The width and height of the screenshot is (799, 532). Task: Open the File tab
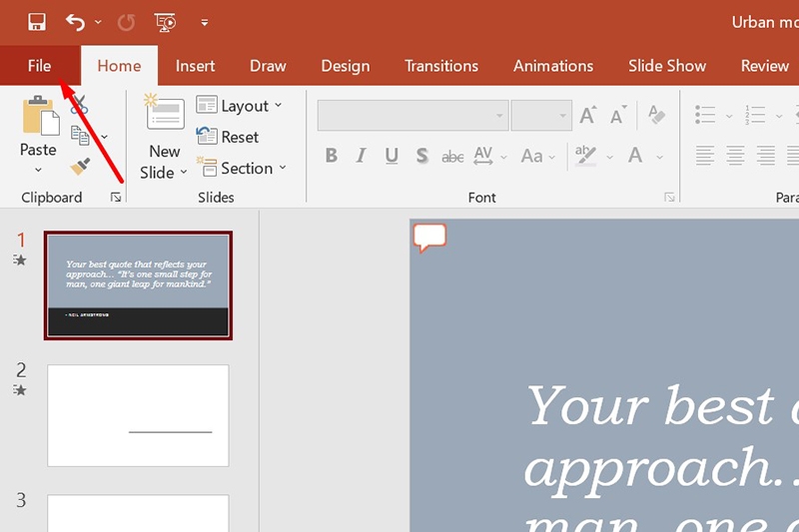[x=39, y=66]
